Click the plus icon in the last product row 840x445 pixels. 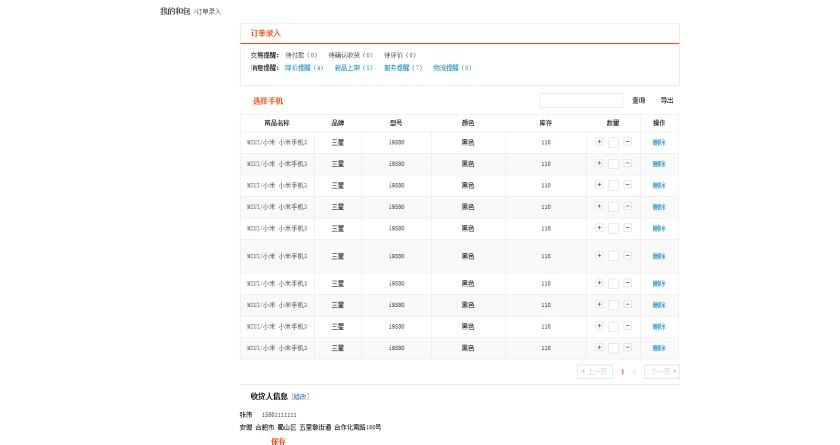[599, 348]
